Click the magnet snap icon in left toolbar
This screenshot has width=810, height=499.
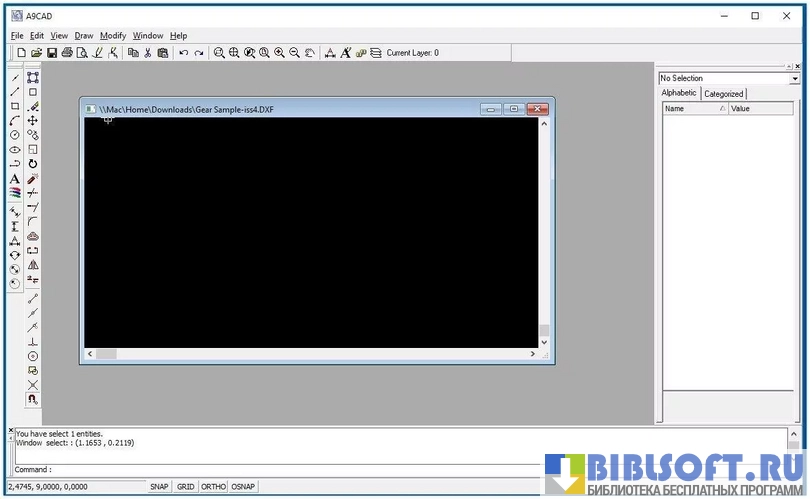pos(33,399)
